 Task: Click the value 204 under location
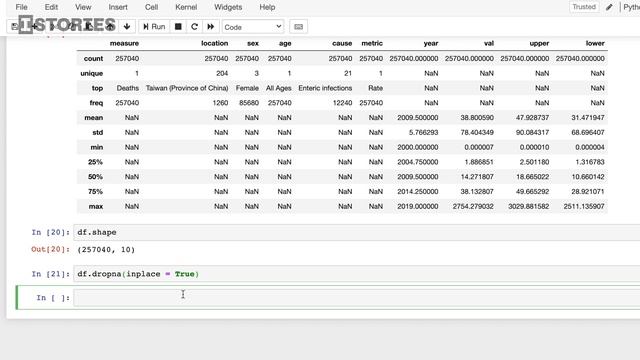222,73
